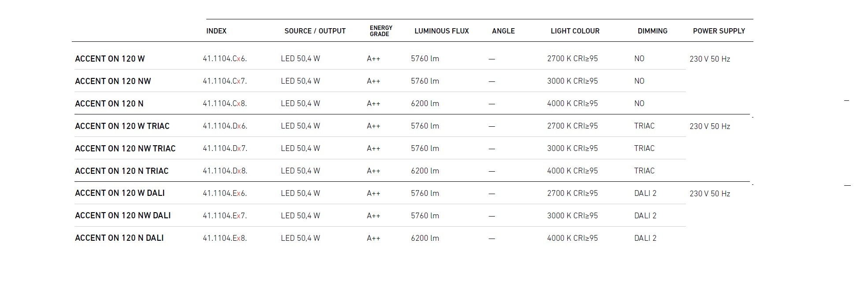
Task: Select the ACCENT ON 120 N row name
Action: (109, 103)
